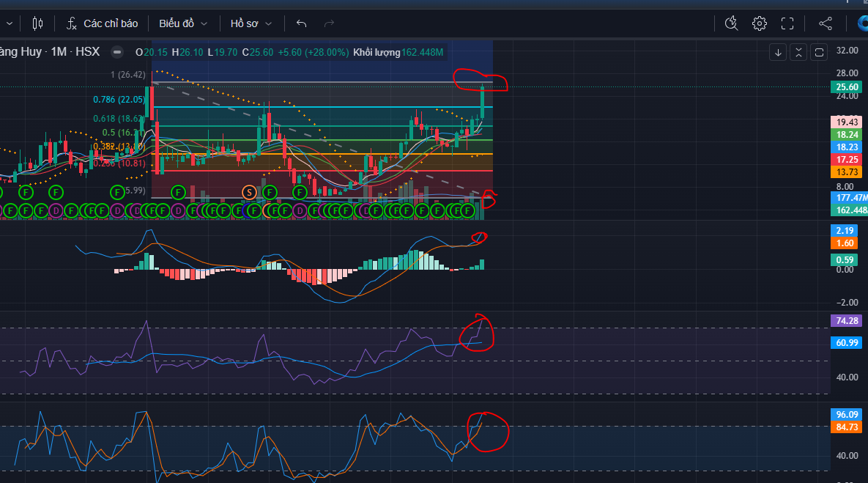Open the candlestick chart type selector

(37, 23)
